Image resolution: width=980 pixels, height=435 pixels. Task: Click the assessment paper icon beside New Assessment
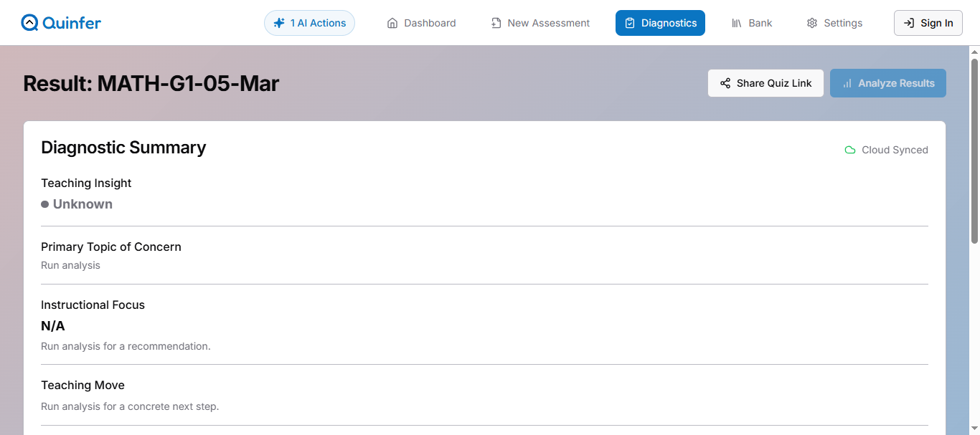(x=495, y=22)
